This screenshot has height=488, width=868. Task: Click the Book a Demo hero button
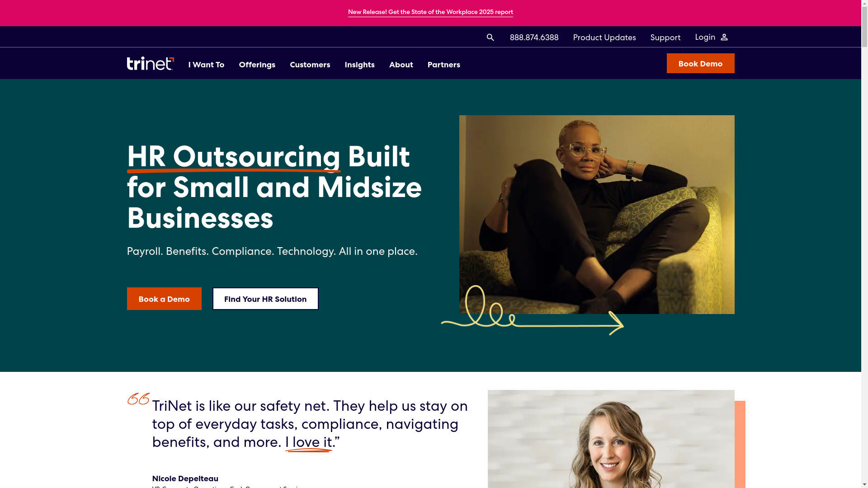pos(164,299)
